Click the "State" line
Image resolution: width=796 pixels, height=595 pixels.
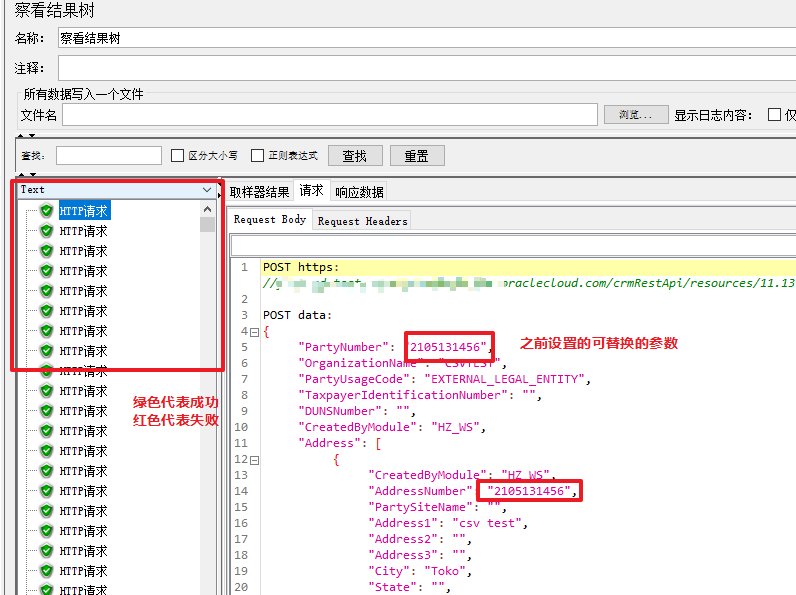(409, 587)
